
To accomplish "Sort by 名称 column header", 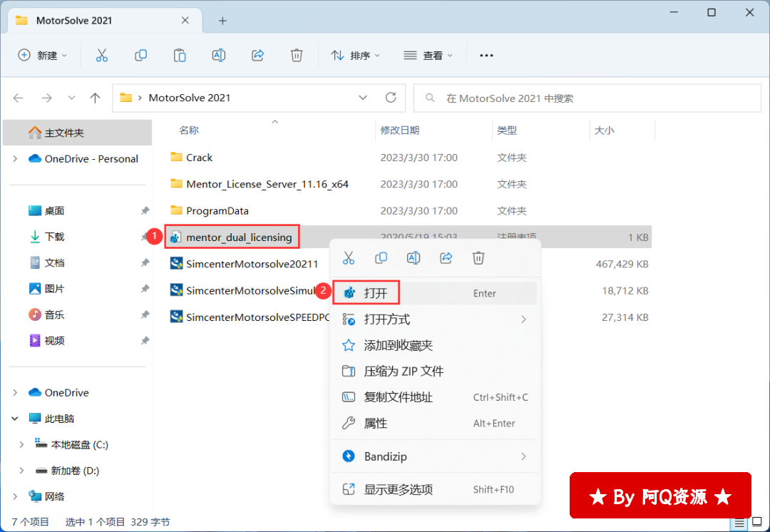I will tap(188, 131).
